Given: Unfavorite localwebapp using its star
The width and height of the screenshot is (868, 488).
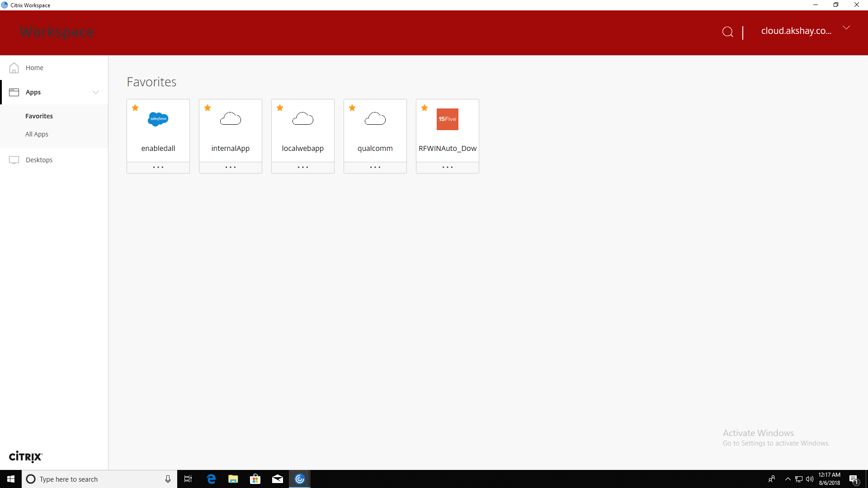Looking at the screenshot, I should (x=280, y=108).
